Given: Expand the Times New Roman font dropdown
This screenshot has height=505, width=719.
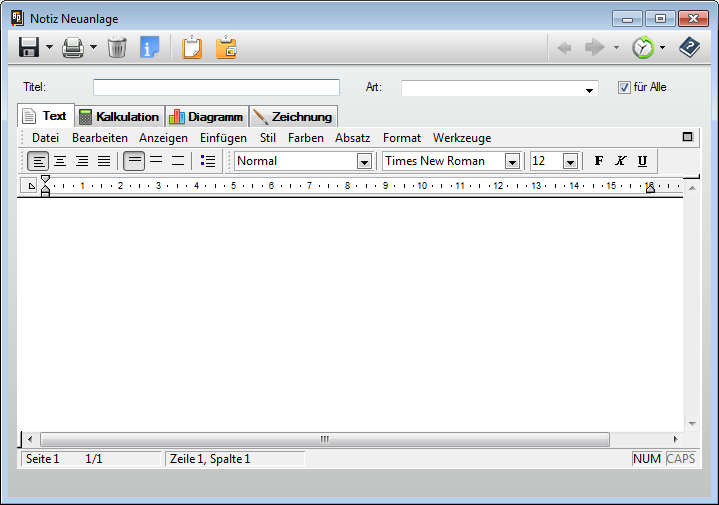Looking at the screenshot, I should click(512, 161).
